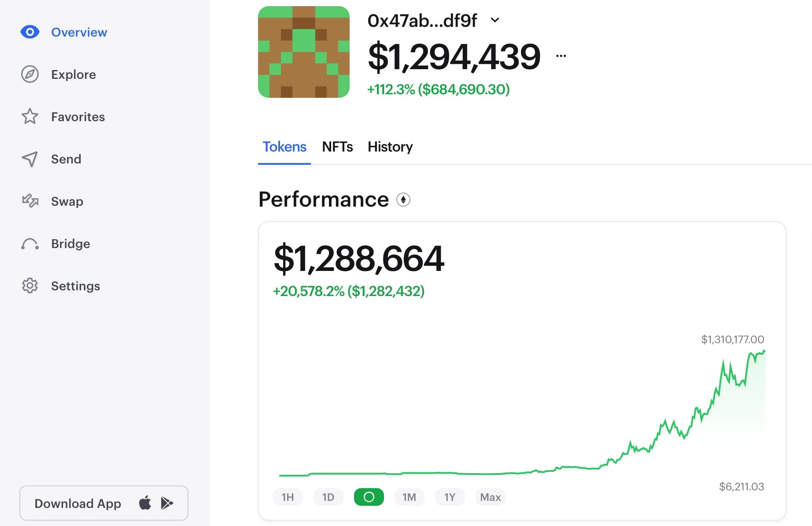The height and width of the screenshot is (526, 812).
Task: Click the Send paper plane icon
Action: (30, 159)
